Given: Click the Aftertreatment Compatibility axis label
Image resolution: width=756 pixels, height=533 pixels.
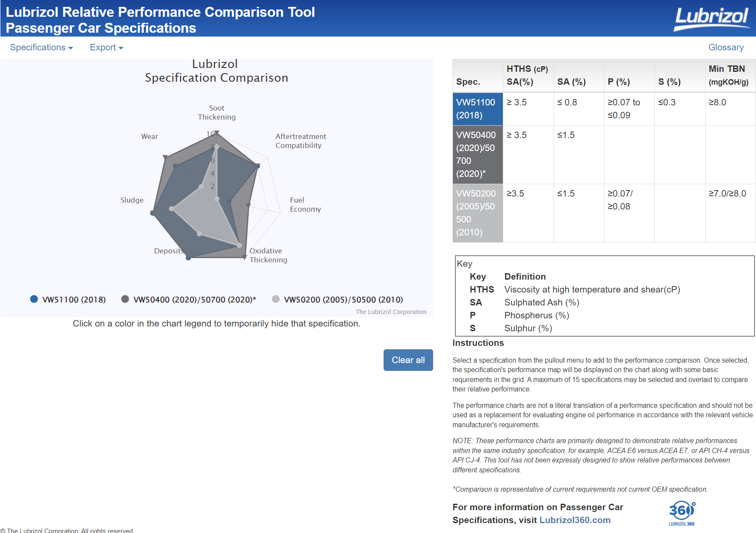Looking at the screenshot, I should click(301, 141).
